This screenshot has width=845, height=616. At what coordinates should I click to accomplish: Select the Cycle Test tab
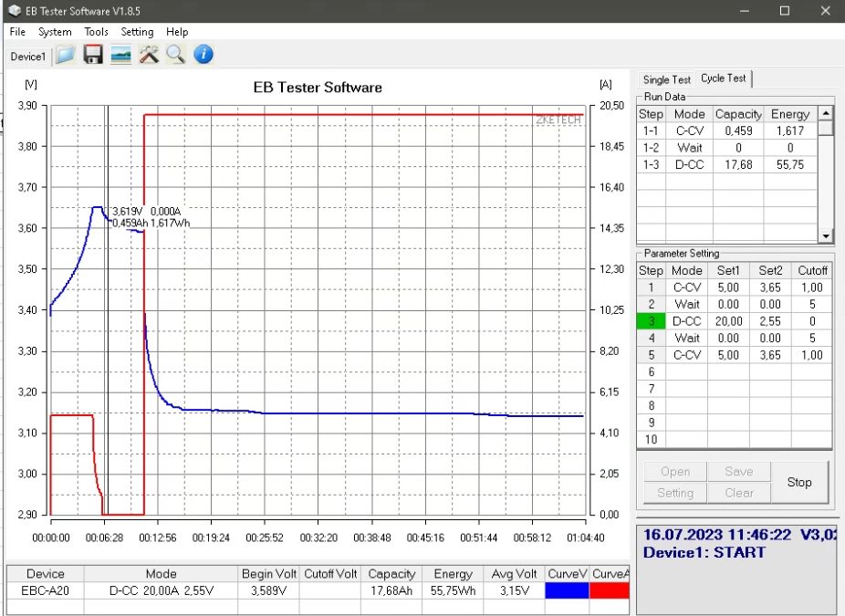pos(724,78)
